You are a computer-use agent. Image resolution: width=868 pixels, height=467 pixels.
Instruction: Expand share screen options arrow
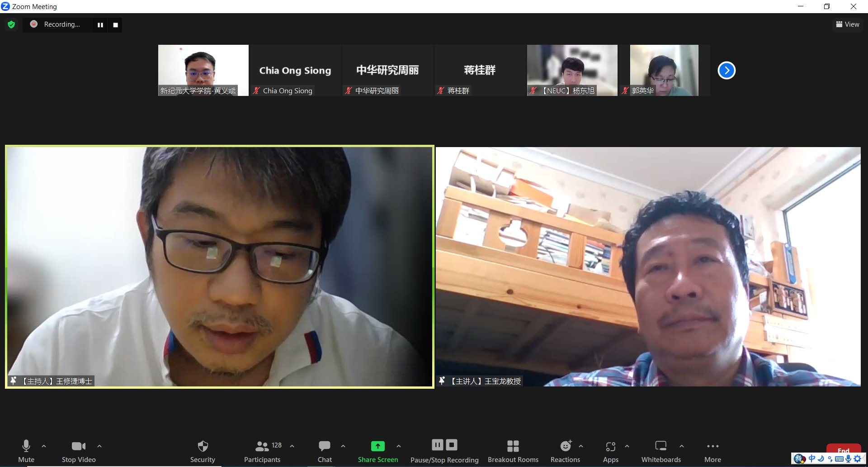point(399,446)
